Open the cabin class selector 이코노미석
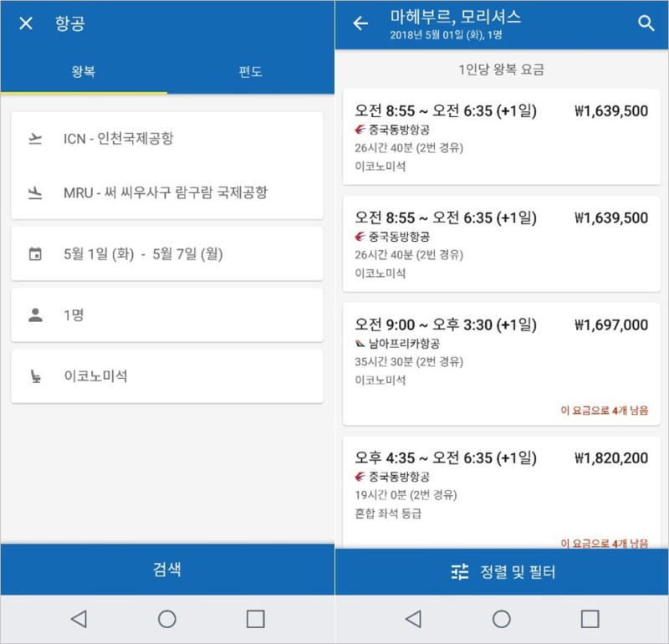 [x=166, y=376]
